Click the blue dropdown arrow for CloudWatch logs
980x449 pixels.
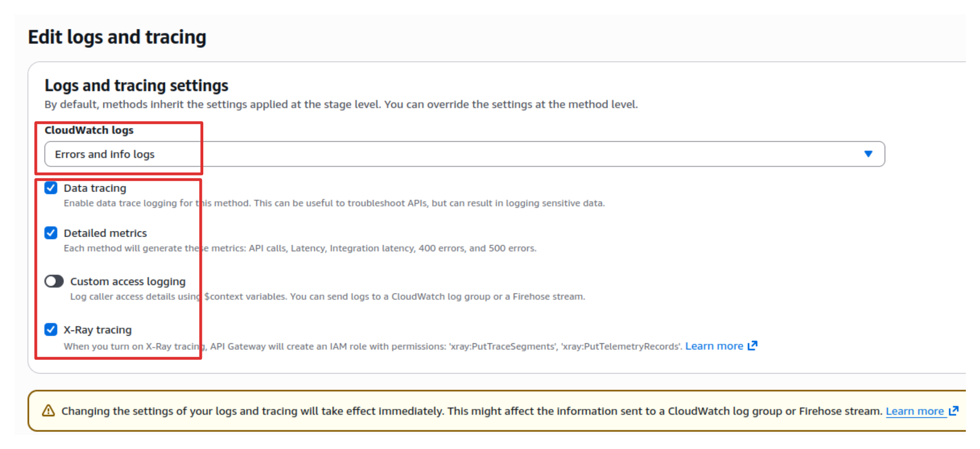pos(868,154)
